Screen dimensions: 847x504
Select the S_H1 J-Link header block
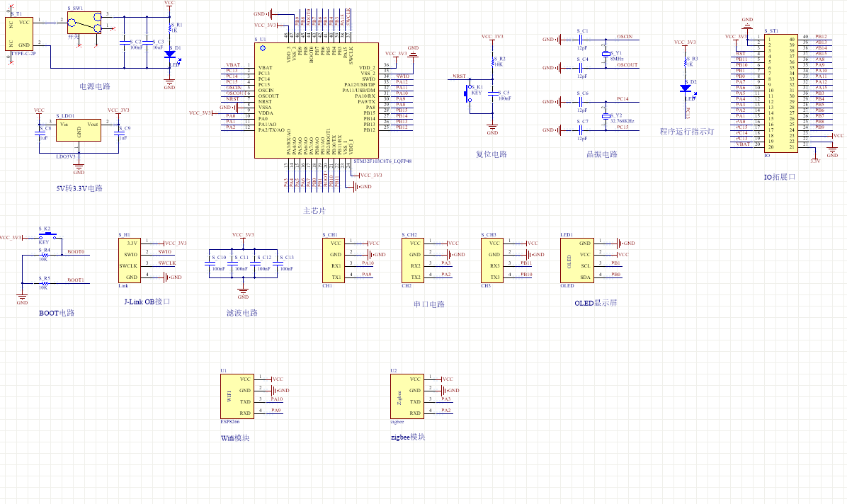[x=130, y=260]
